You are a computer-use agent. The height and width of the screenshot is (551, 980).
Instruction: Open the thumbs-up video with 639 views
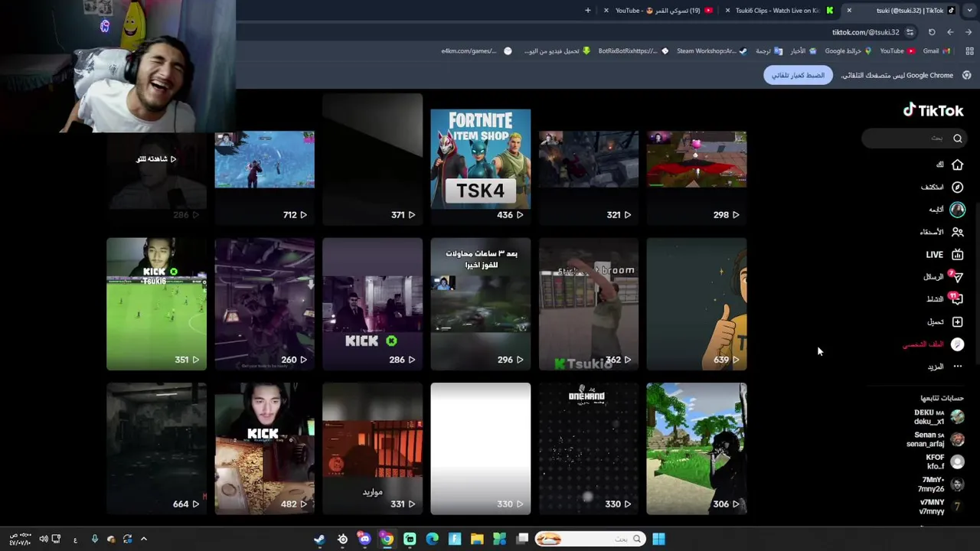696,304
